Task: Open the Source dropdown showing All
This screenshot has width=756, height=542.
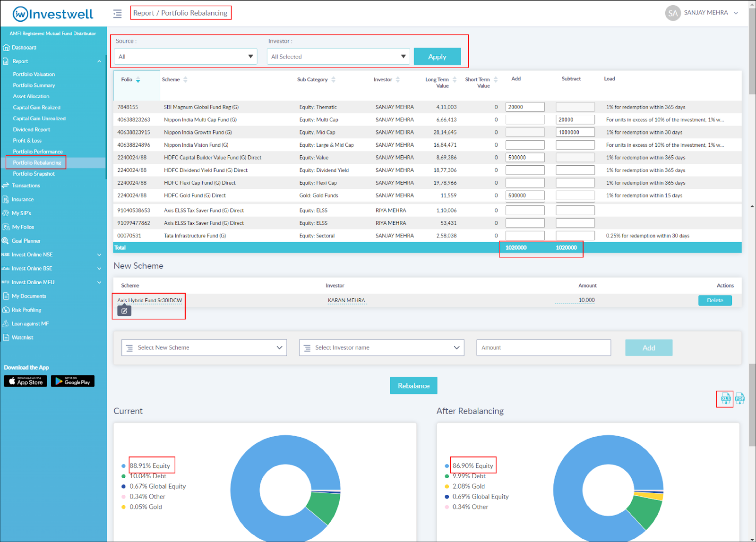Action: (x=186, y=57)
